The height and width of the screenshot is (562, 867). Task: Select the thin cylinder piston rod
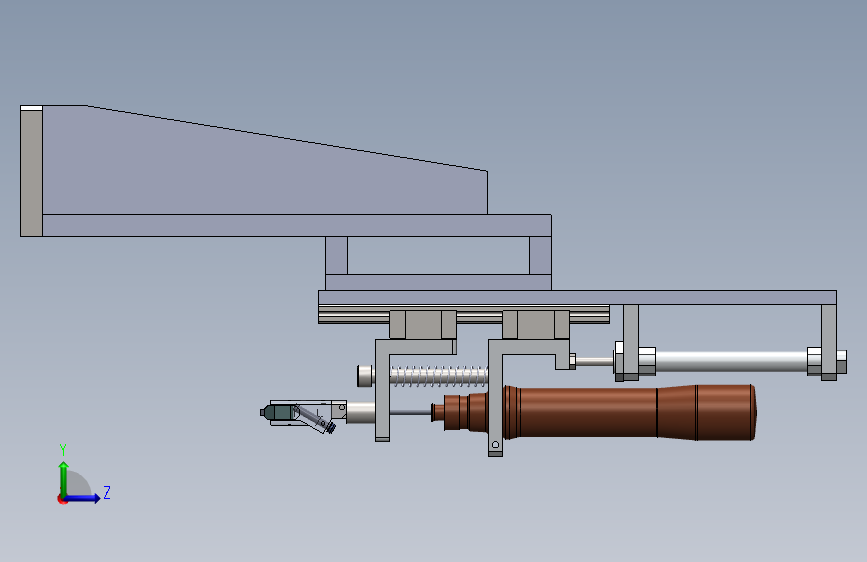[594, 361]
